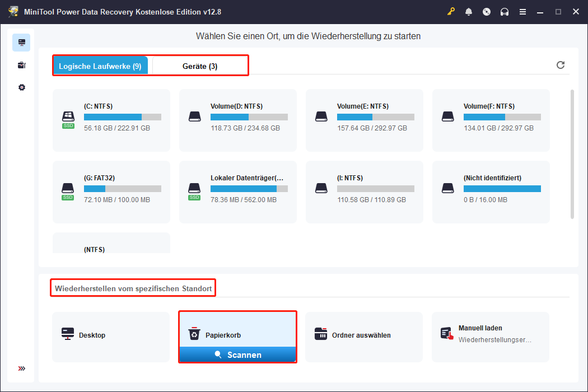Start the Scannen button for Papierkorb
This screenshot has height=392, width=588.
[x=238, y=354]
